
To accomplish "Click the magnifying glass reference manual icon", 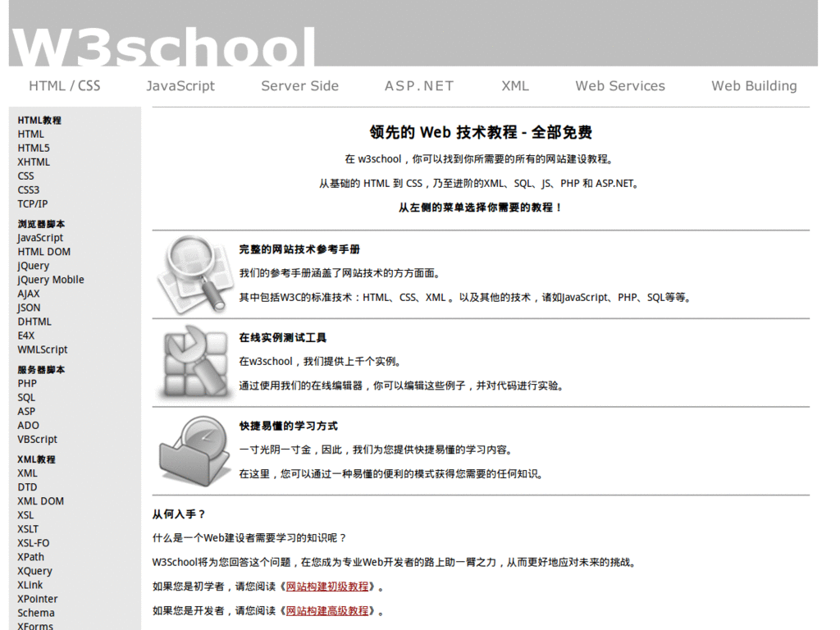I will click(x=195, y=274).
